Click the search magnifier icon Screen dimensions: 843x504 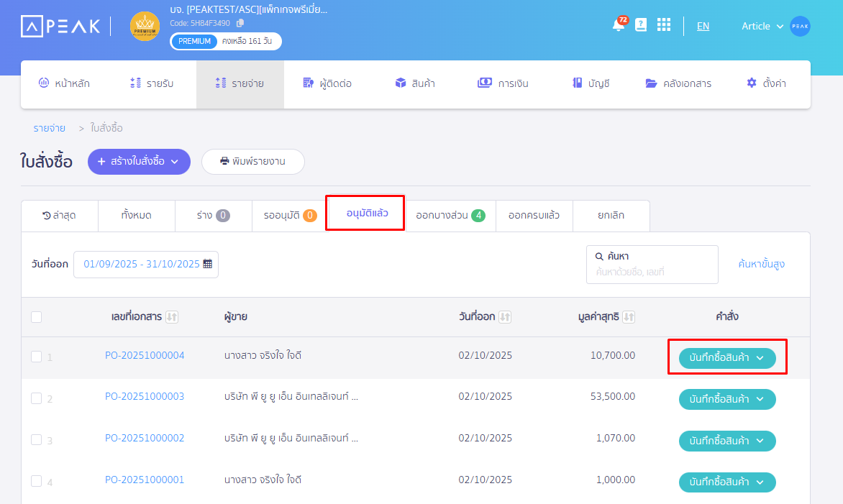598,256
